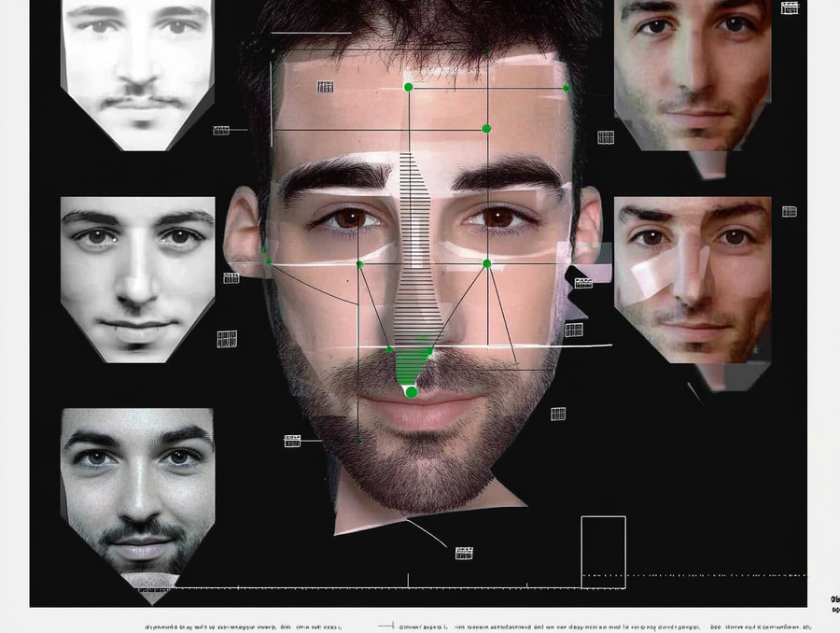
Task: Click the label icon beside the right jaw
Action: [574, 330]
